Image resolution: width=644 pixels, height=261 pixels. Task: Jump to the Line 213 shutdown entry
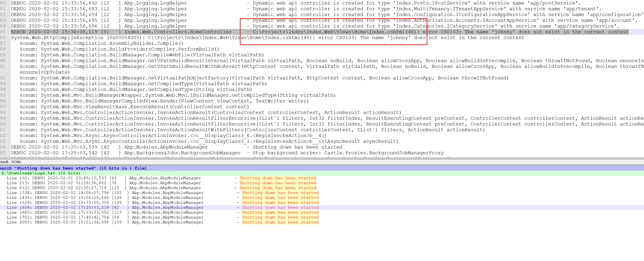click(100, 183)
